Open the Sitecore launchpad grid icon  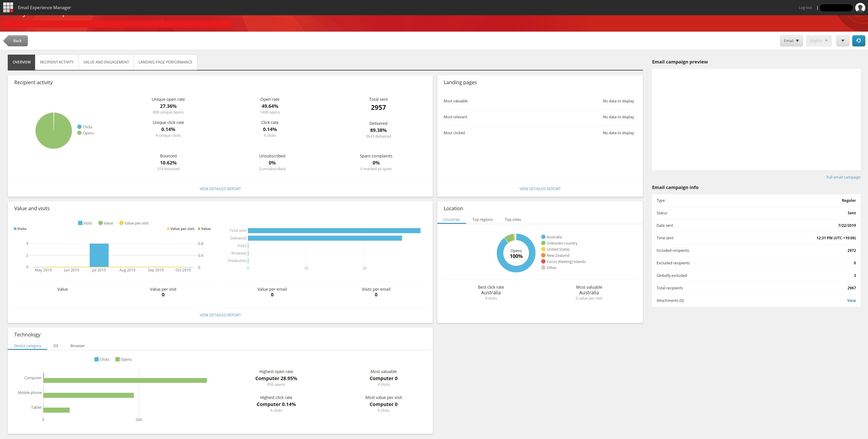(8, 7)
